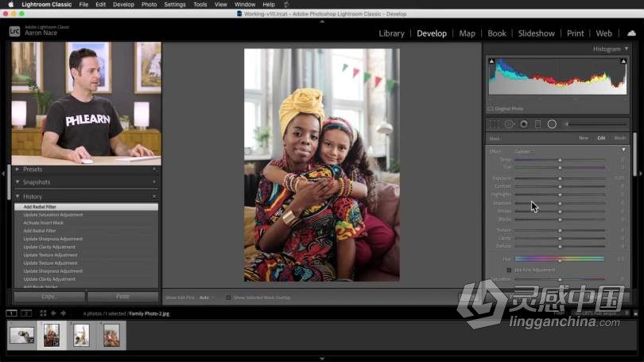Image resolution: width=644 pixels, height=362 pixels.
Task: Switch to main window display 1
Action: [11, 313]
